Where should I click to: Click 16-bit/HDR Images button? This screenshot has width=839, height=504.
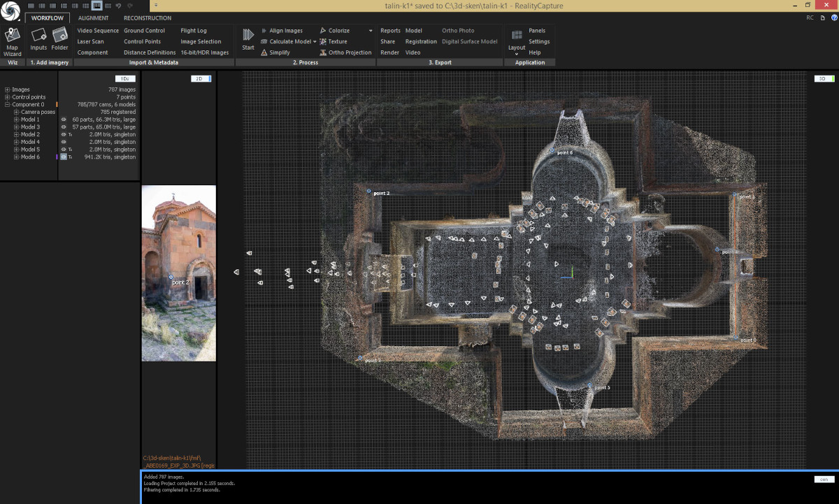[x=205, y=52]
